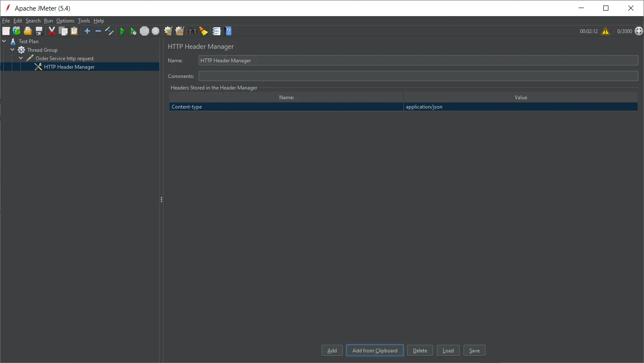Screen dimensions: 644x363
Task: Click Add from Clipboard button
Action: [375, 351]
